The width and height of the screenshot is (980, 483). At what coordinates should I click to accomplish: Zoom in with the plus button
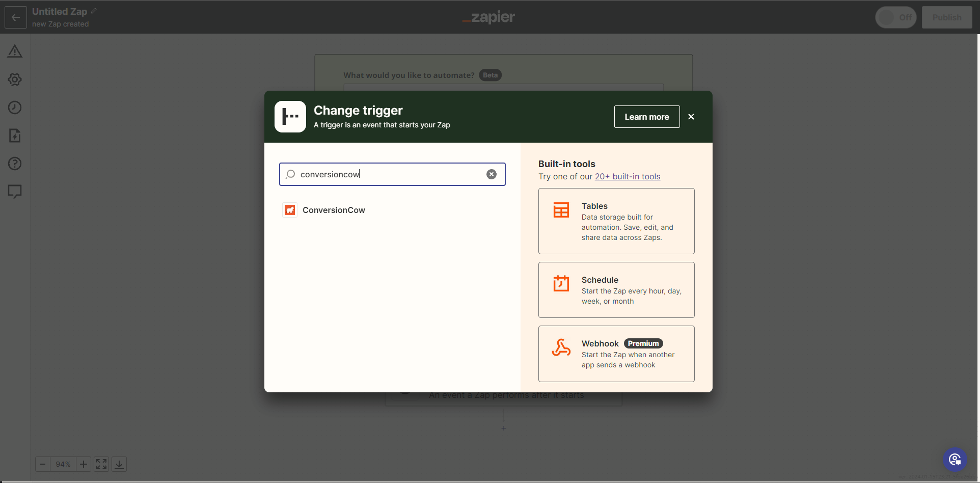(x=84, y=464)
